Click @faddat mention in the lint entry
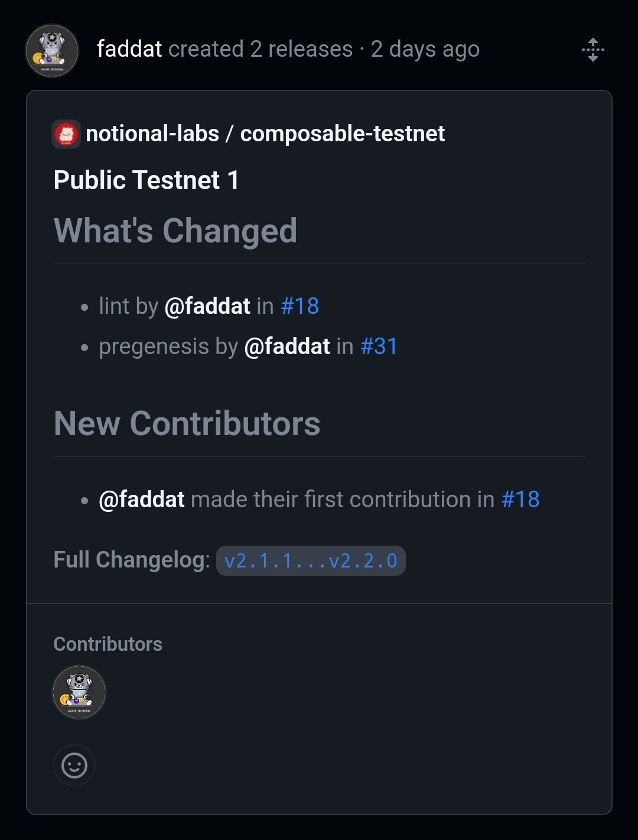 207,306
